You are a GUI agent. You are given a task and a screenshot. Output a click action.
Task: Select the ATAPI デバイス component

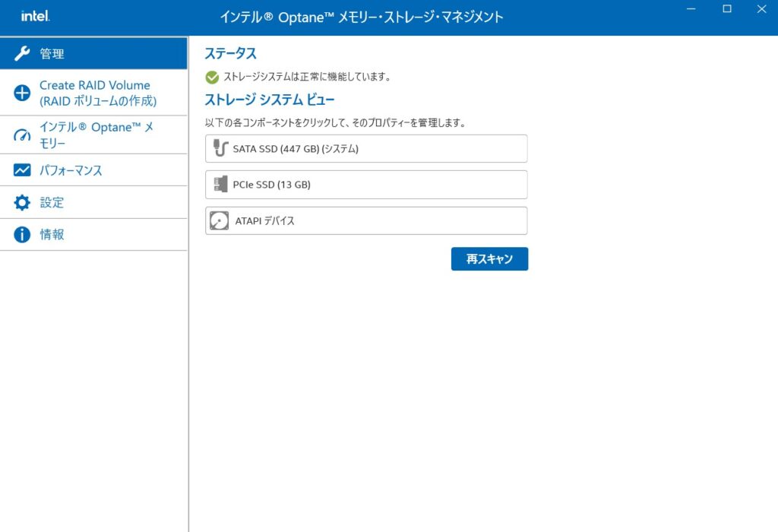click(366, 221)
